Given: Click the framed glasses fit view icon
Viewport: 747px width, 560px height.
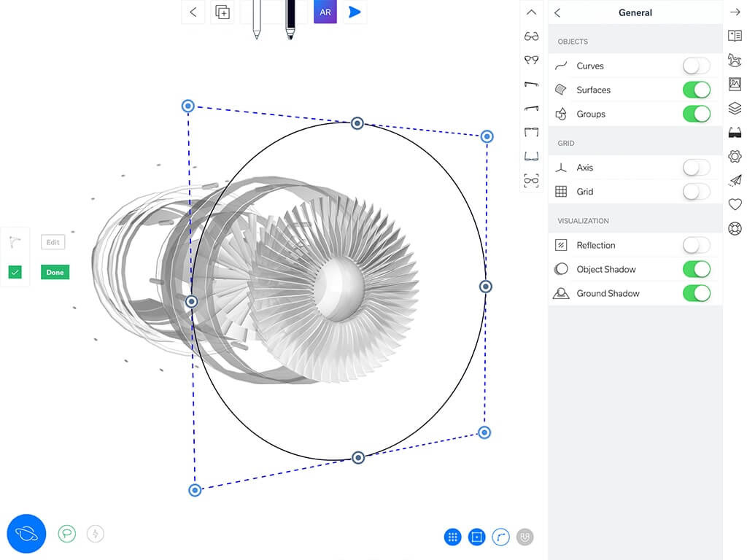Looking at the screenshot, I should tap(531, 181).
